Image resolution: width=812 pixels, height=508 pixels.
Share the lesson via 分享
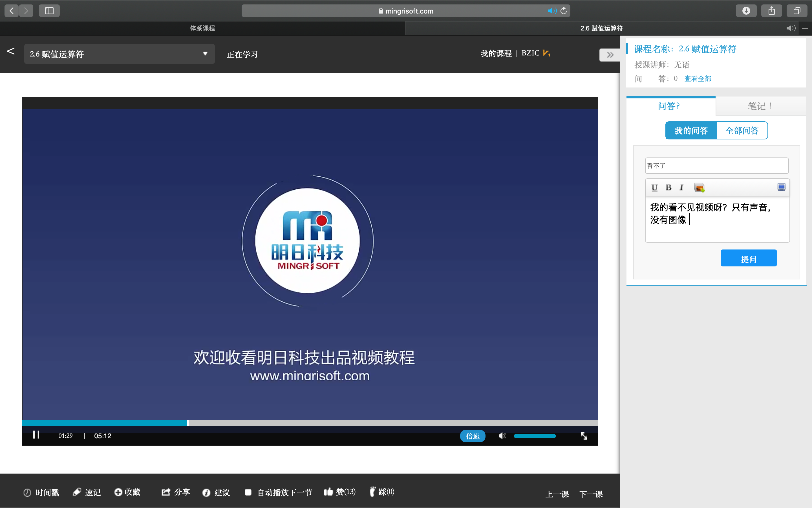pyautogui.click(x=175, y=492)
